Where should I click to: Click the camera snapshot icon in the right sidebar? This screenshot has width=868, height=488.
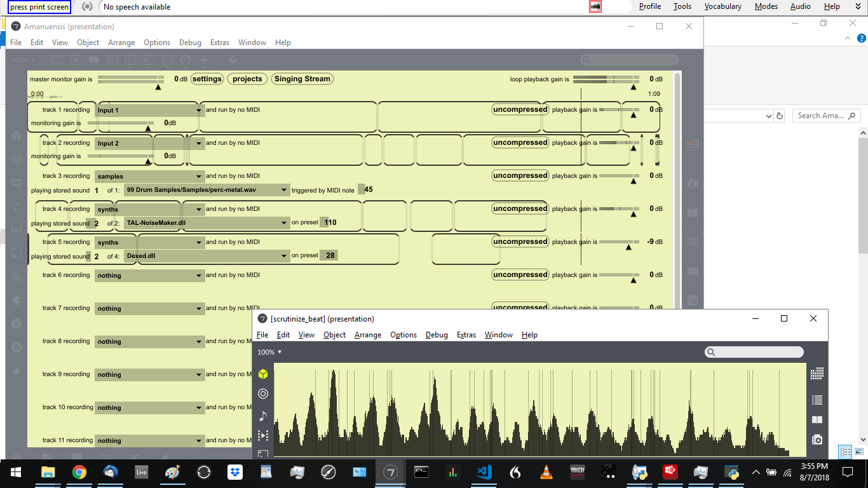click(817, 439)
